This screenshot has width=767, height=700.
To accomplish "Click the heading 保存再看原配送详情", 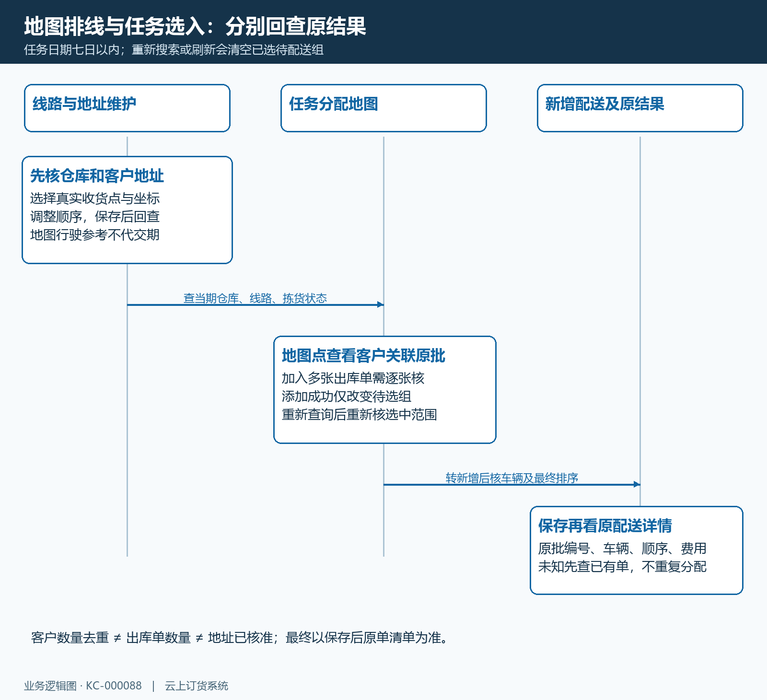I will click(605, 526).
